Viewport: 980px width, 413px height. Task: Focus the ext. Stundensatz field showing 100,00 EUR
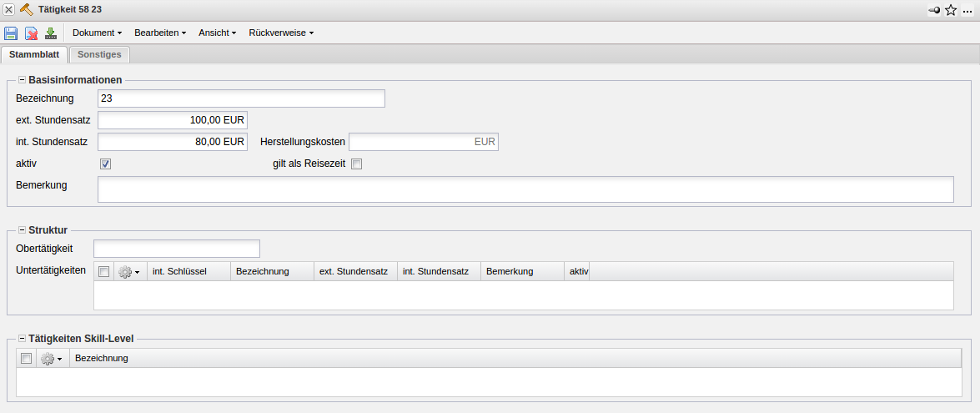pos(173,120)
